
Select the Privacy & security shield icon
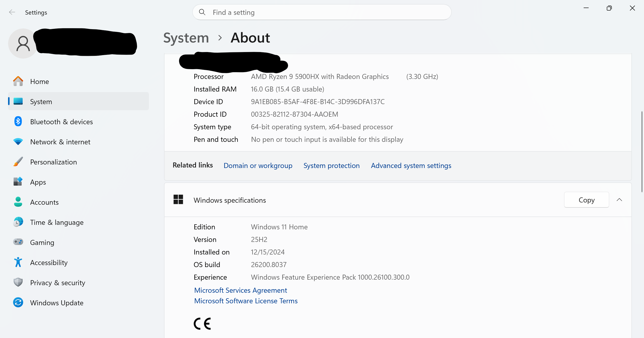point(18,282)
